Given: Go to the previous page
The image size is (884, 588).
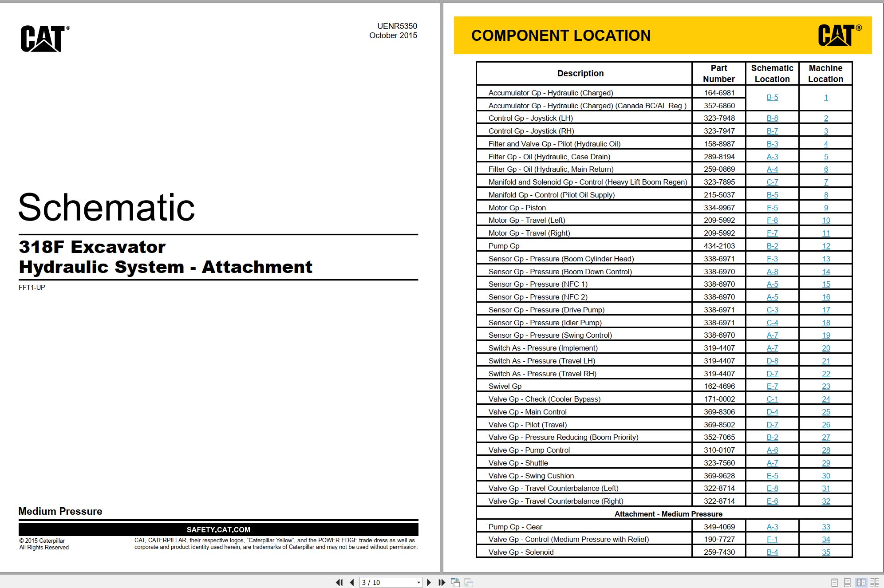Looking at the screenshot, I should (352, 582).
